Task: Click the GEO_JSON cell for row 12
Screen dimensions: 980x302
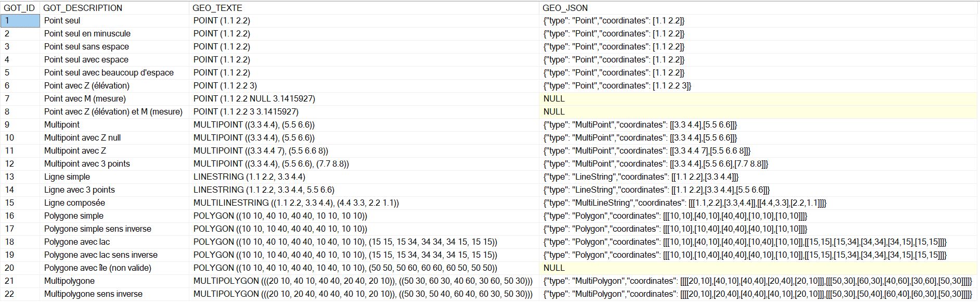Action: pyautogui.click(x=655, y=164)
